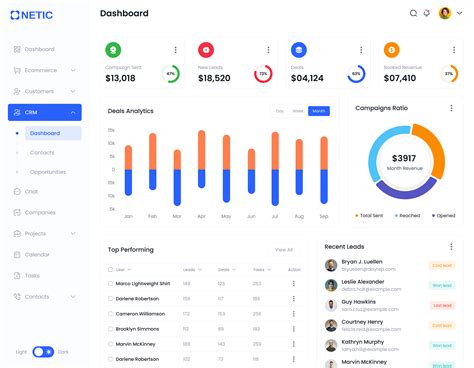Viewport: 474px width, 368px height.
Task: Click the Total Sent legend item
Action: pos(369,216)
